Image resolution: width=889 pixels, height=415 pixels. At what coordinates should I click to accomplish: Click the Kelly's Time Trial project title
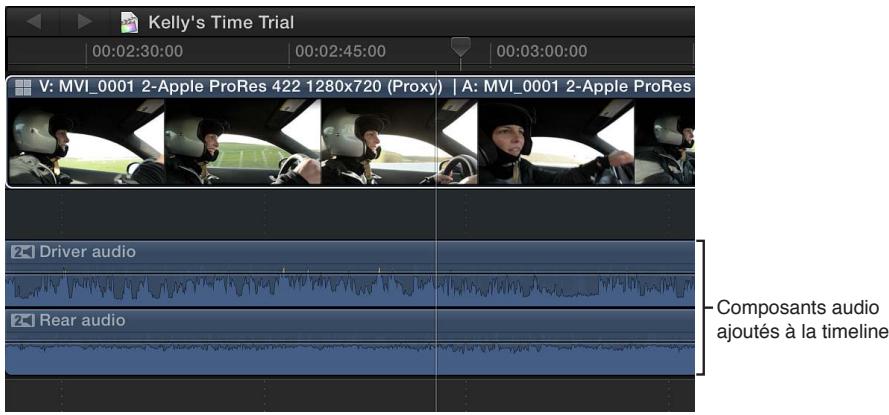coord(221,22)
